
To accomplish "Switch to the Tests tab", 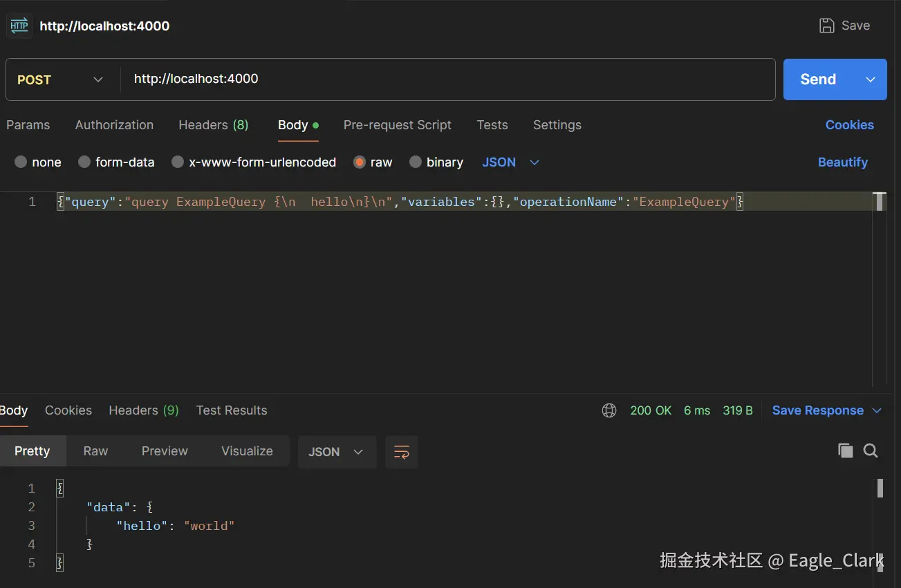I will pos(492,125).
